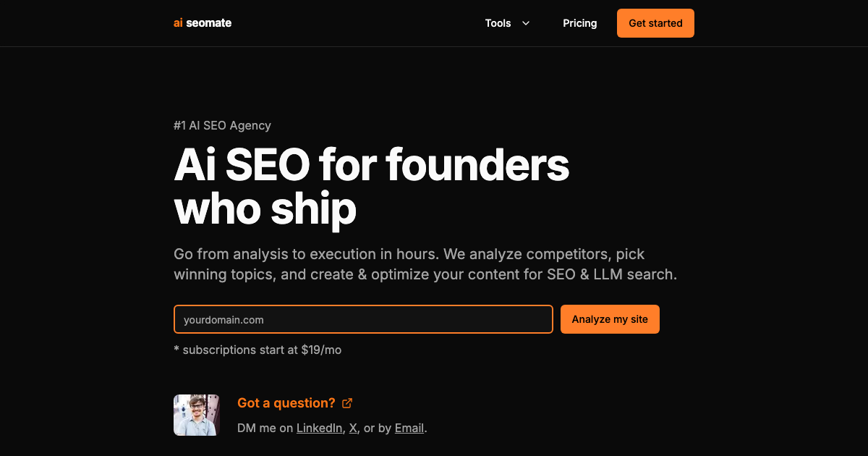Screen dimensions: 868x456
Task: Select the Tools menu item
Action: click(x=498, y=23)
